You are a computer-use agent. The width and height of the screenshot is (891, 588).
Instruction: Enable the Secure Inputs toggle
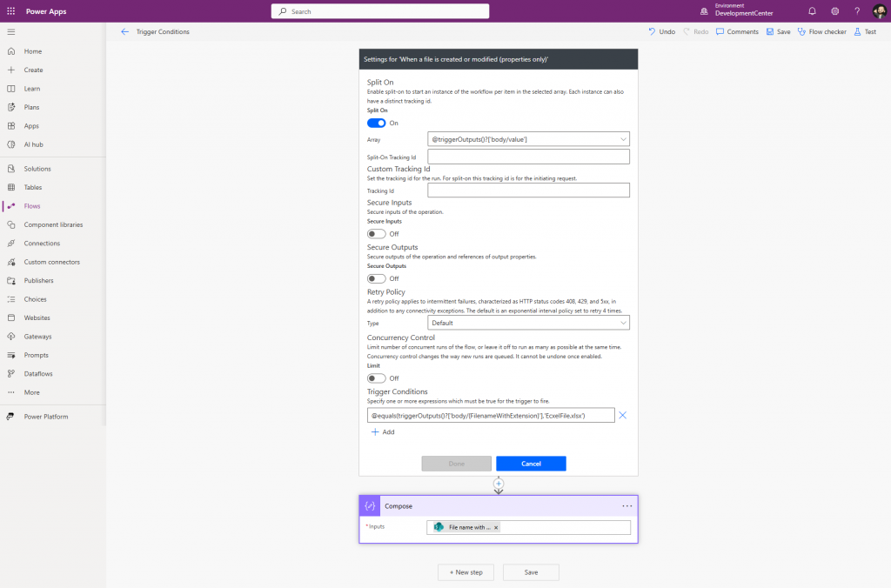point(376,233)
